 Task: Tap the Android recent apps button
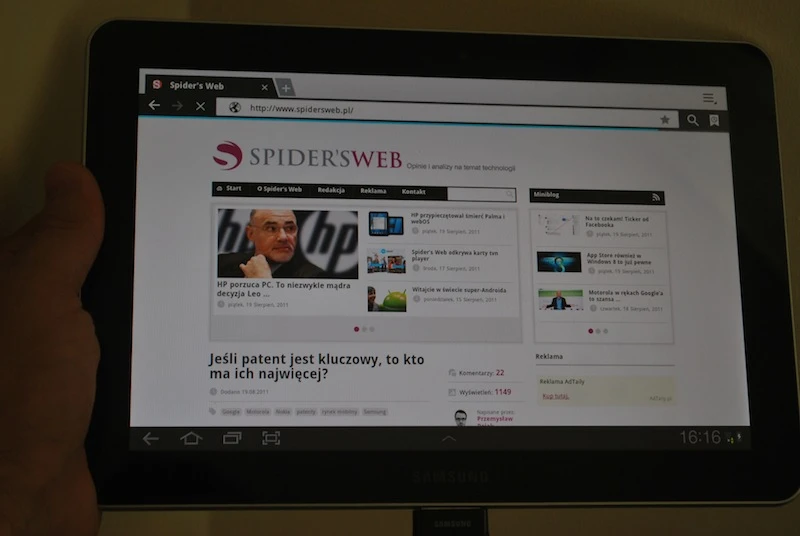coord(232,438)
